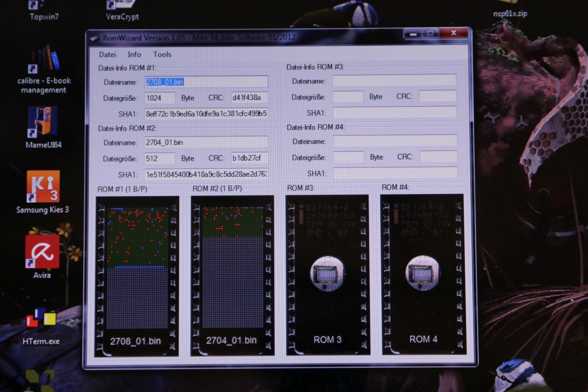Click the ROM #2 chip image 2704_01.bin

232,274
